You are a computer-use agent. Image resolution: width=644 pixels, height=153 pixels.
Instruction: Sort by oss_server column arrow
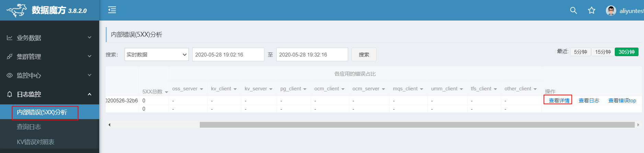(x=202, y=89)
